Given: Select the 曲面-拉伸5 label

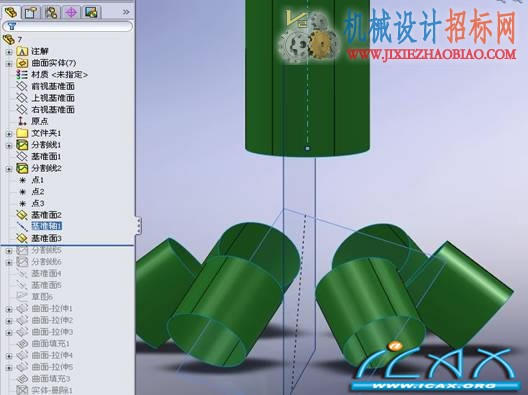Looking at the screenshot, I should pos(52,367).
